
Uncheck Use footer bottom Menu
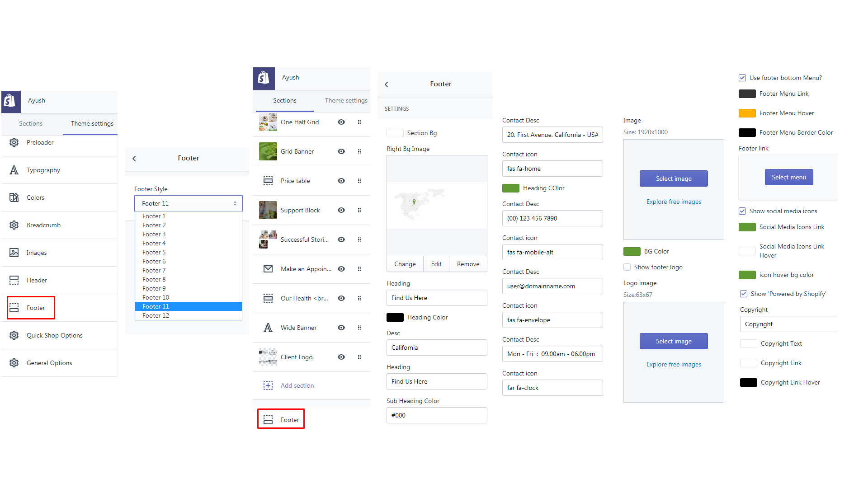click(x=742, y=78)
